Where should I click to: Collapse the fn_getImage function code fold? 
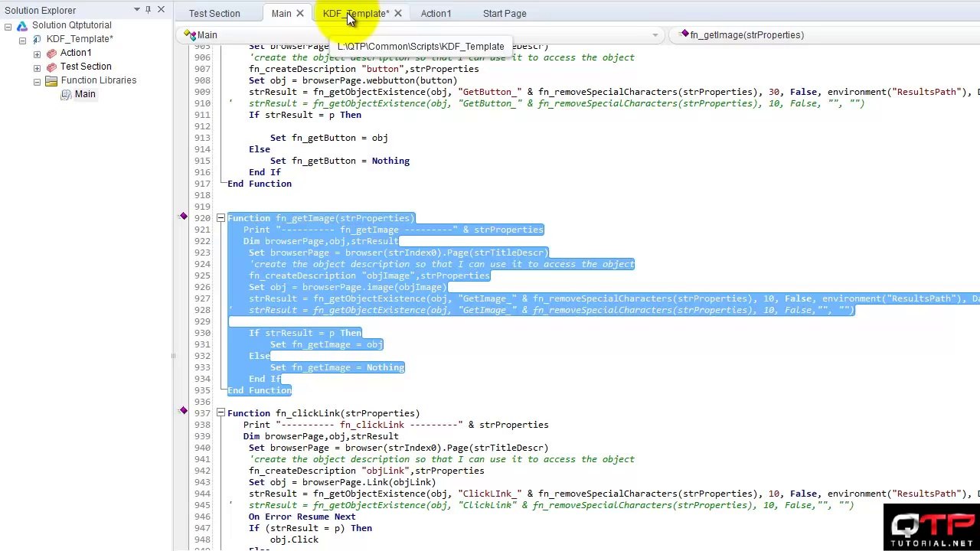point(220,218)
